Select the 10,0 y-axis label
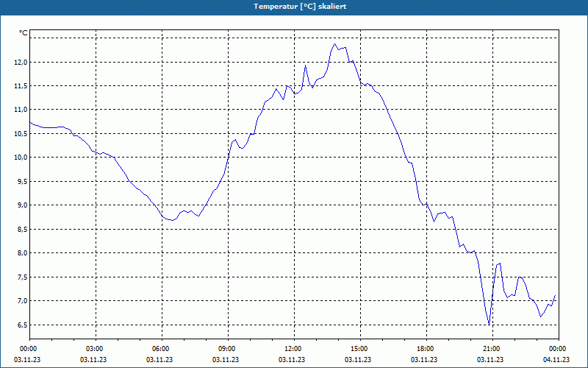The height and width of the screenshot is (368, 588). click(x=21, y=158)
